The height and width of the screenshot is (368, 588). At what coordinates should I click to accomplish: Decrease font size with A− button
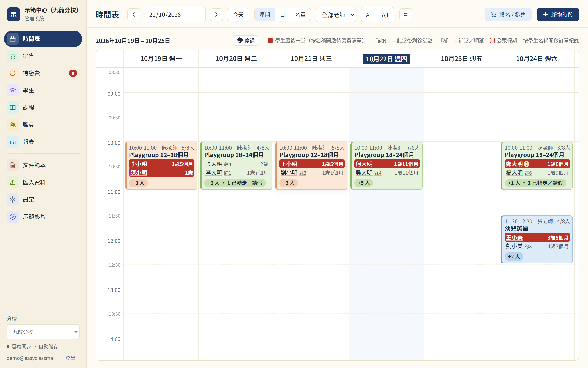[369, 15]
